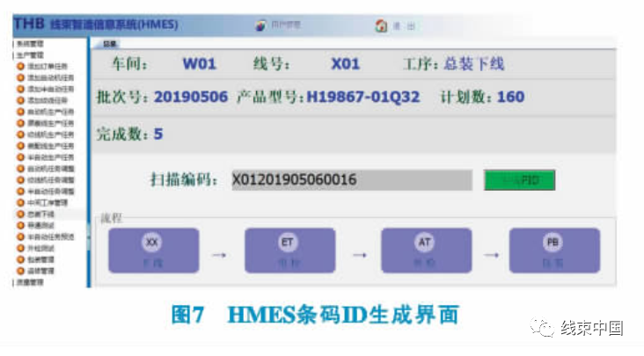Select the sidebar item directly above 总装下线

click(x=41, y=202)
